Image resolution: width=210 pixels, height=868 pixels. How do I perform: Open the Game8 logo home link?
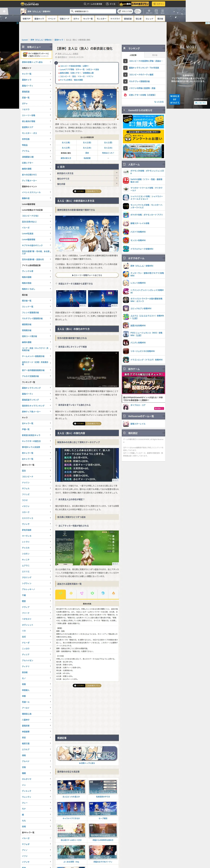click(30, 4)
